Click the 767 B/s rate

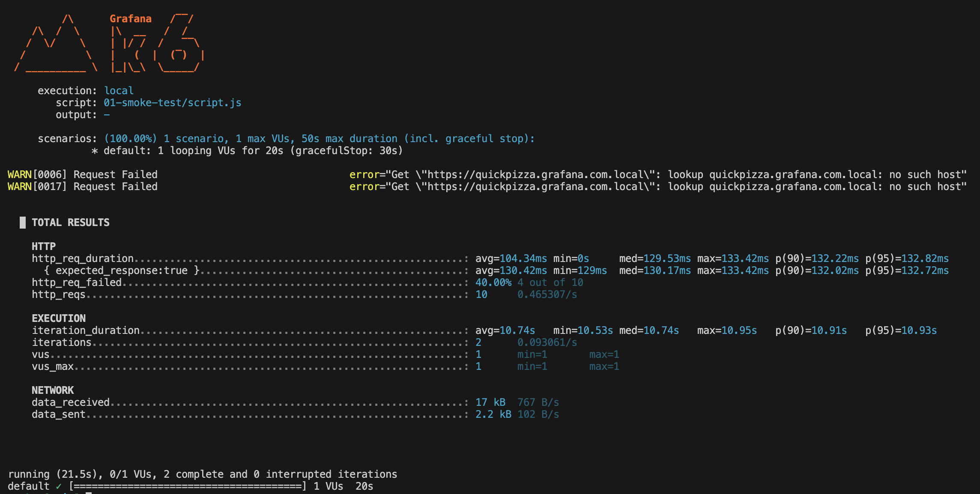(538, 402)
